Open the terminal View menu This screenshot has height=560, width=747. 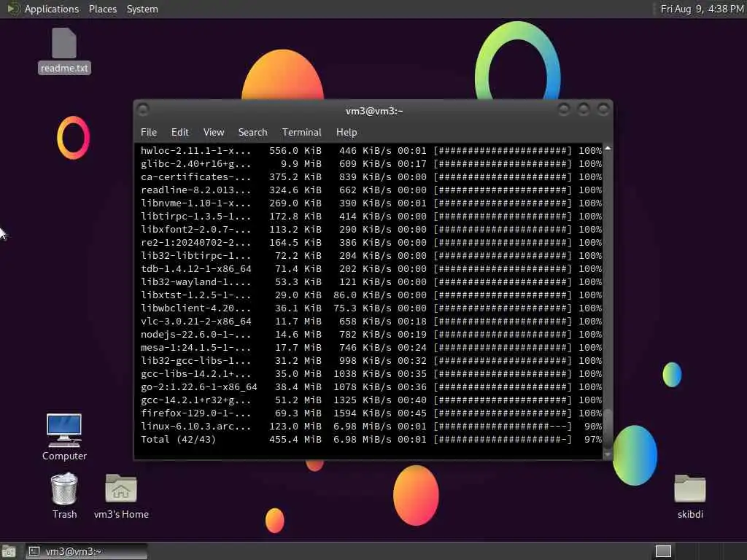[214, 132]
